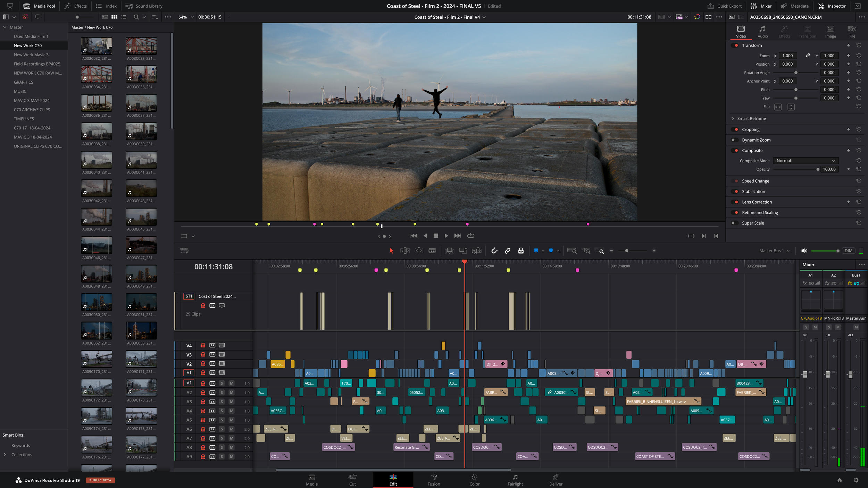Viewport: 868px width, 488px height.
Task: Activate the Trim Edit Mode tool
Action: 405,251
